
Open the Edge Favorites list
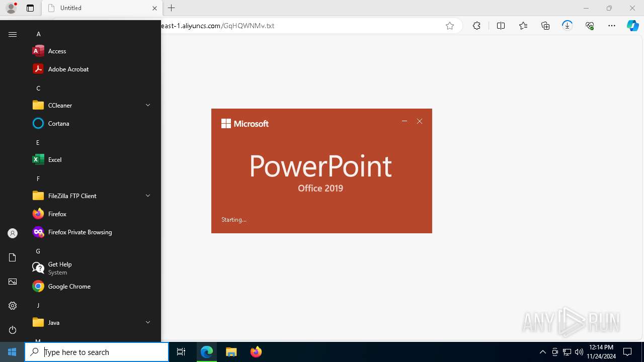point(523,26)
